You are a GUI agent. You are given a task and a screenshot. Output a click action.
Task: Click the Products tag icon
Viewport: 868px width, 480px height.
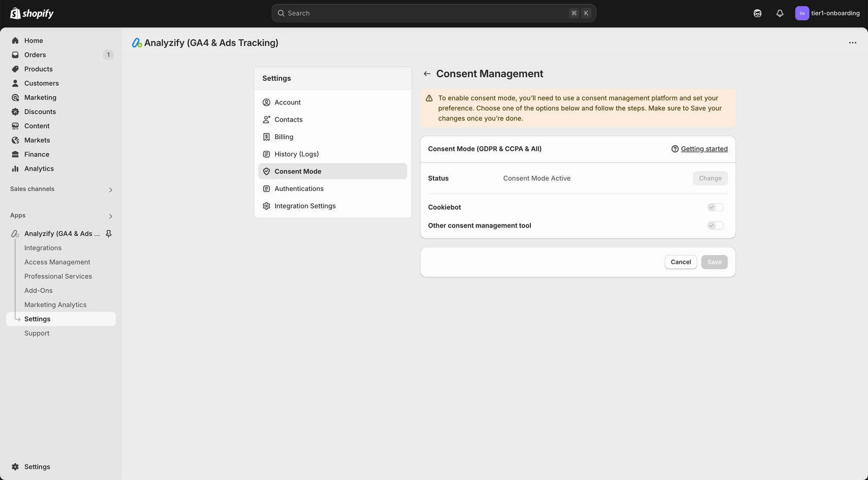(15, 69)
